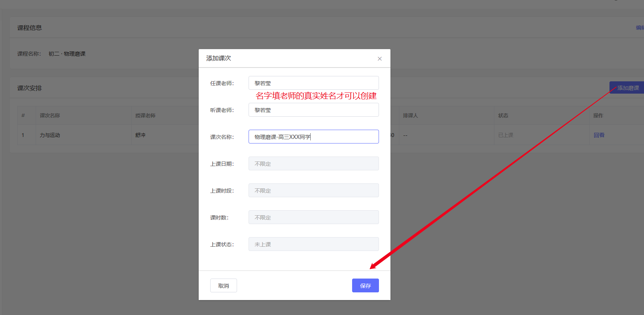Click the 上课状态 label
644x315 pixels.
pyautogui.click(x=222, y=244)
